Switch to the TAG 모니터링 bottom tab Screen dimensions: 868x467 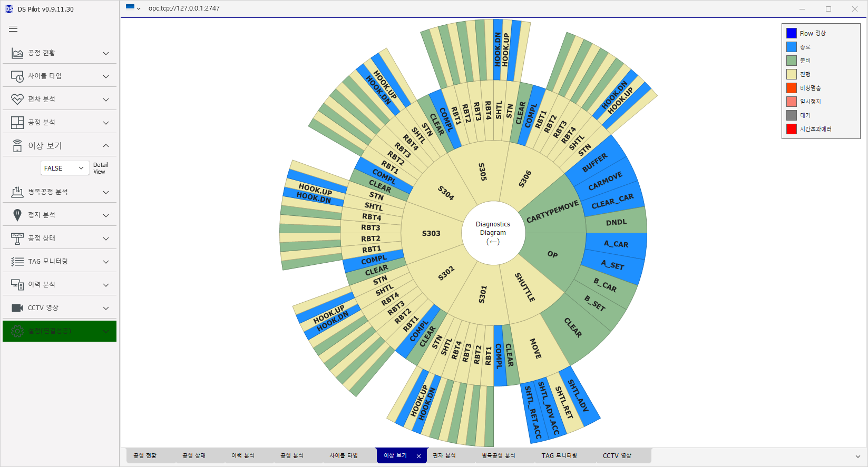pos(559,456)
